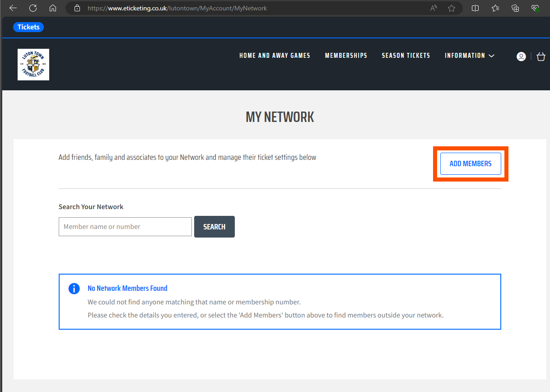View site security lock info
This screenshot has height=392, width=550.
pos(77,8)
